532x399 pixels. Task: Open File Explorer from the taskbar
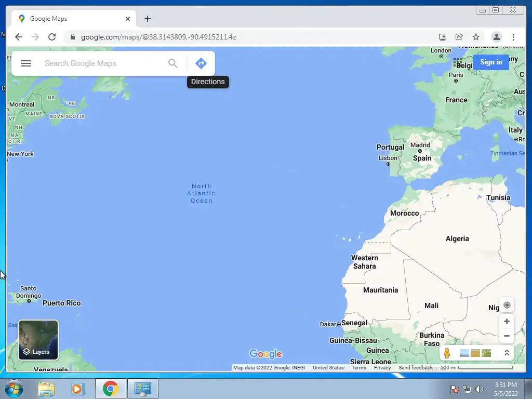click(46, 389)
